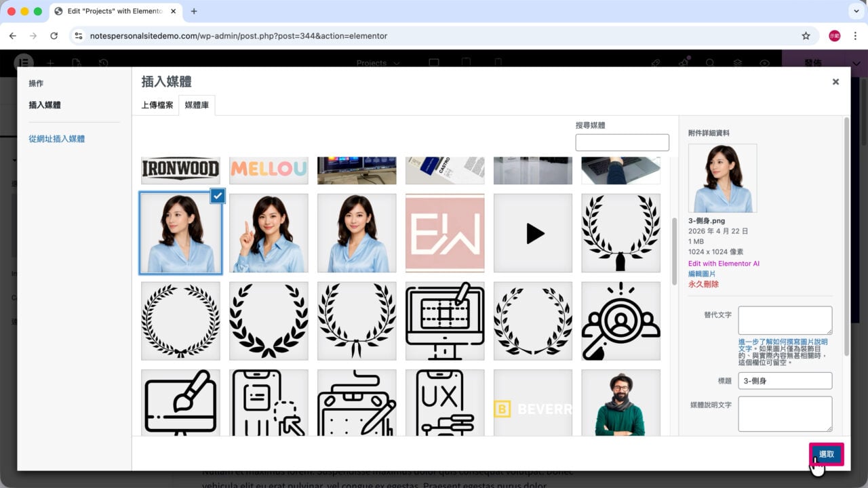Click the add element plus icon
The height and width of the screenshot is (488, 868).
coord(50,63)
